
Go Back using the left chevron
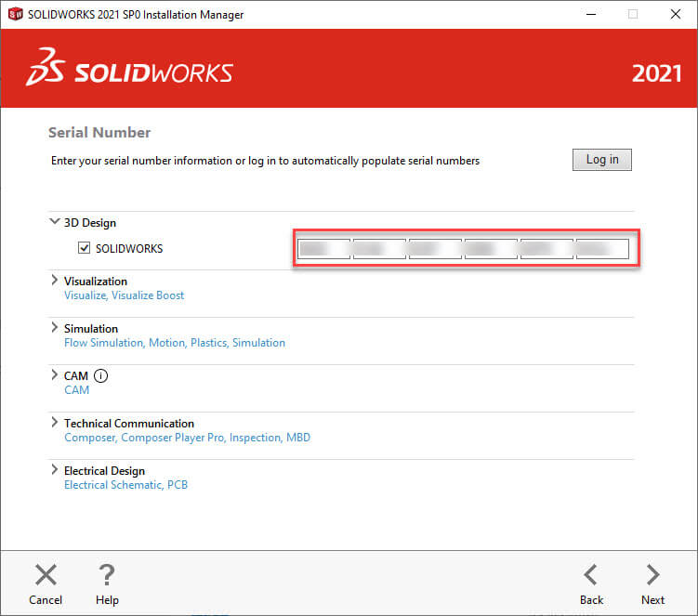(591, 574)
